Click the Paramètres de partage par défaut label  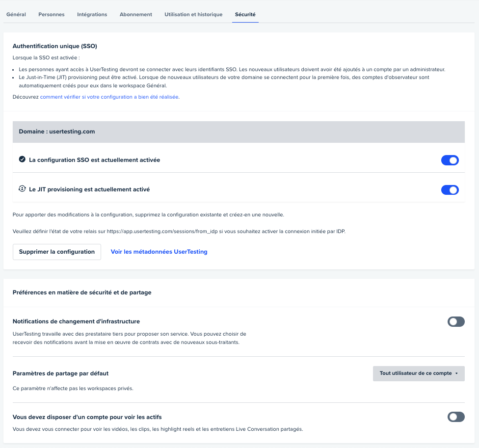tap(60, 373)
